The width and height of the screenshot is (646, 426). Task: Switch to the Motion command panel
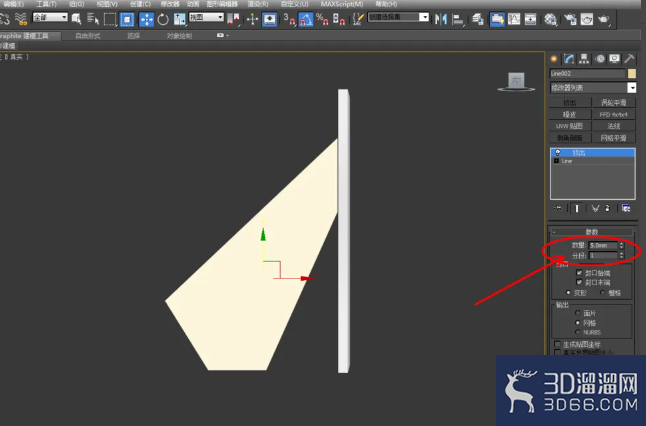pyautogui.click(x=600, y=59)
